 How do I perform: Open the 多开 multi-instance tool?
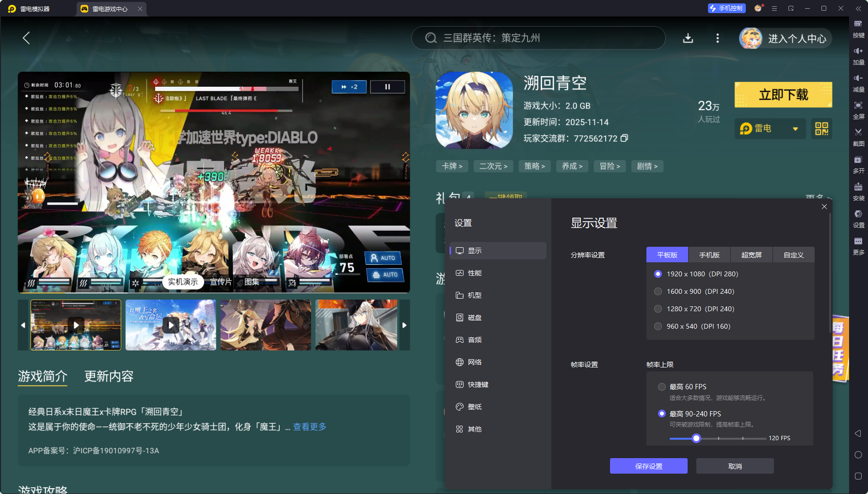click(x=858, y=164)
